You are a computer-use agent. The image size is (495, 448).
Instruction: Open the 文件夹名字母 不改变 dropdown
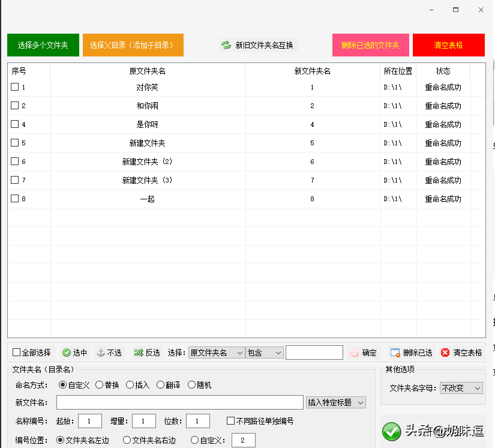[461, 388]
